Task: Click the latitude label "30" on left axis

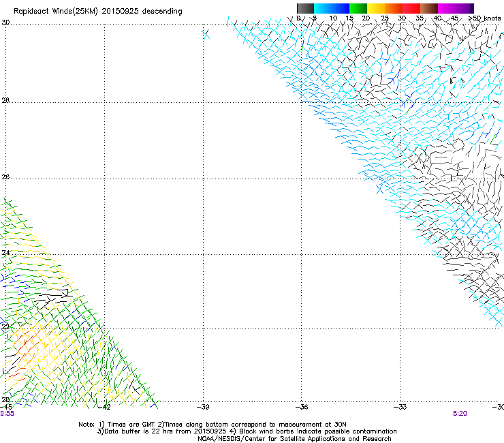Action: click(5, 22)
